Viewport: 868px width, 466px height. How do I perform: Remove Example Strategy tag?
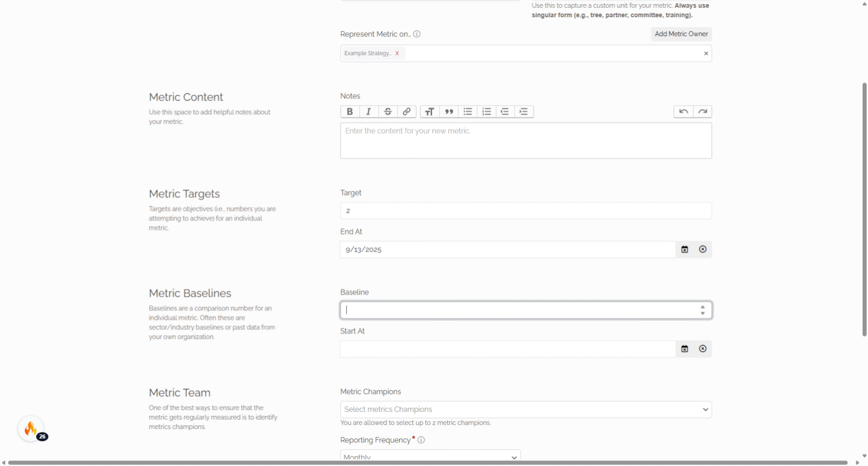tap(397, 53)
